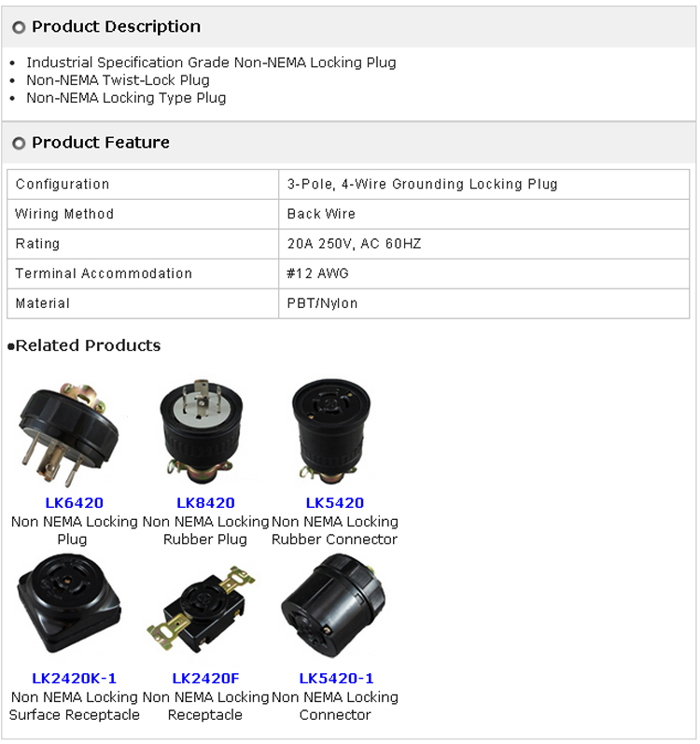
Task: Click the LK6420 locking plug image
Action: 69,431
